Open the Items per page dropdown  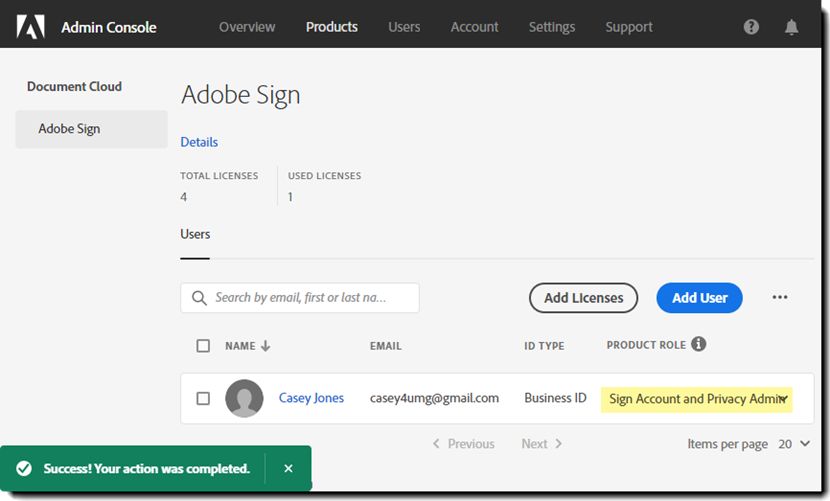(x=794, y=444)
